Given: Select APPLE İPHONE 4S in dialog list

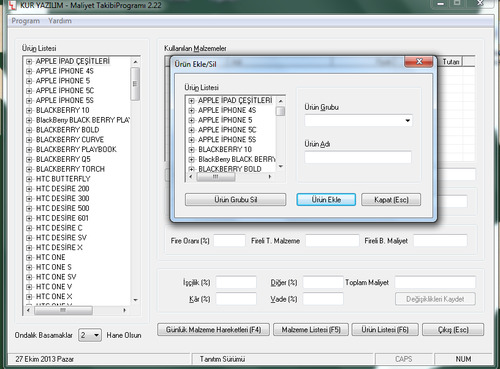Looking at the screenshot, I should 227,110.
